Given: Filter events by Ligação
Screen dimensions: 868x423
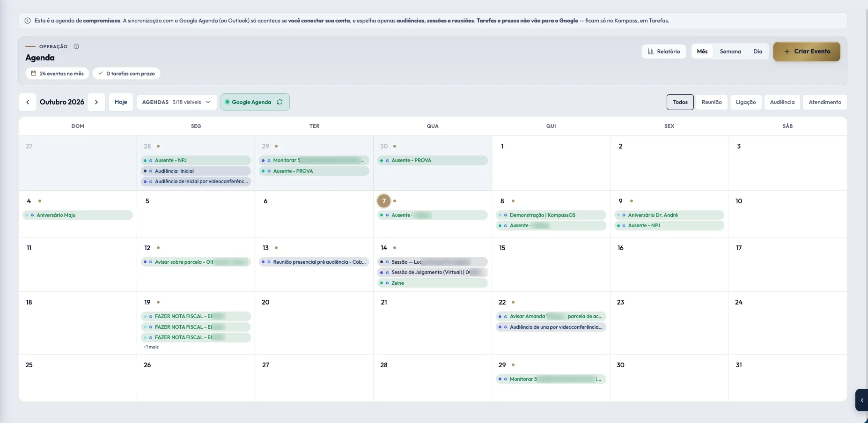Looking at the screenshot, I should point(746,102).
